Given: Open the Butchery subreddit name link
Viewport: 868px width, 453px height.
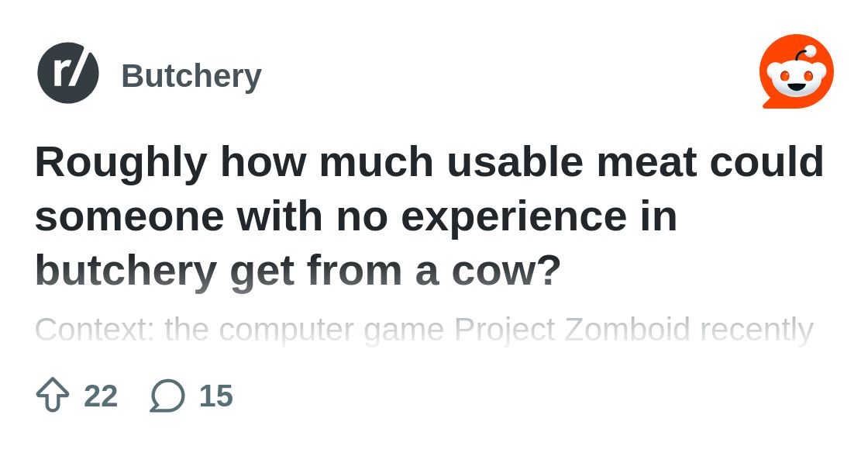Looking at the screenshot, I should 191,76.
